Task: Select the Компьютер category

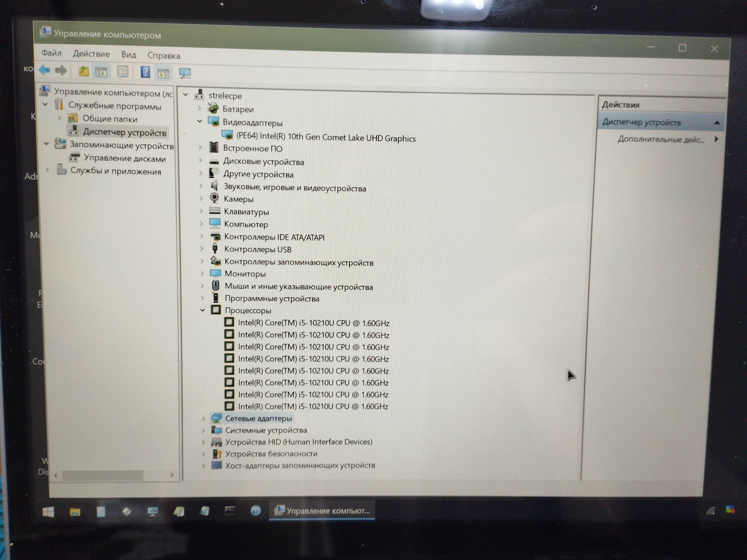Action: pos(246,224)
